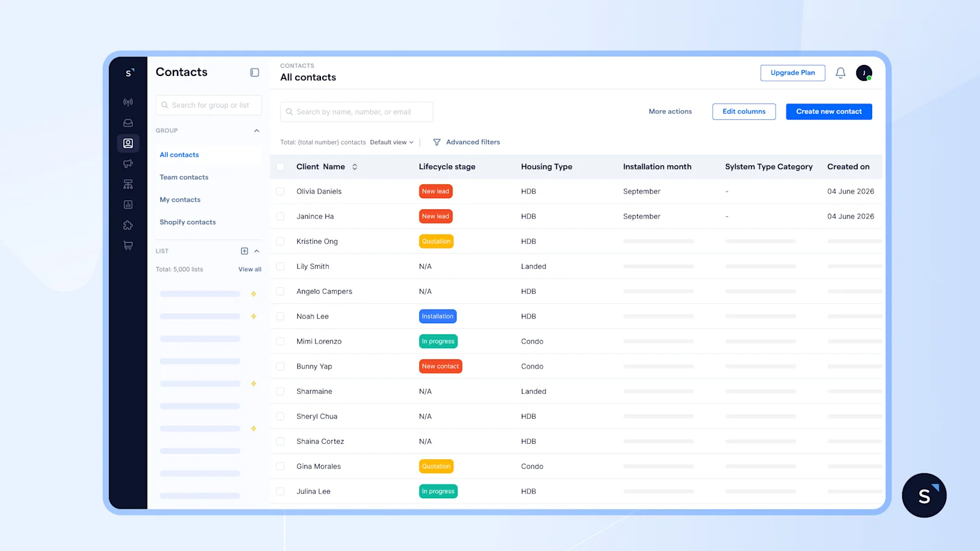Collapse the LIST section chevron
The image size is (980, 551).
(x=257, y=251)
